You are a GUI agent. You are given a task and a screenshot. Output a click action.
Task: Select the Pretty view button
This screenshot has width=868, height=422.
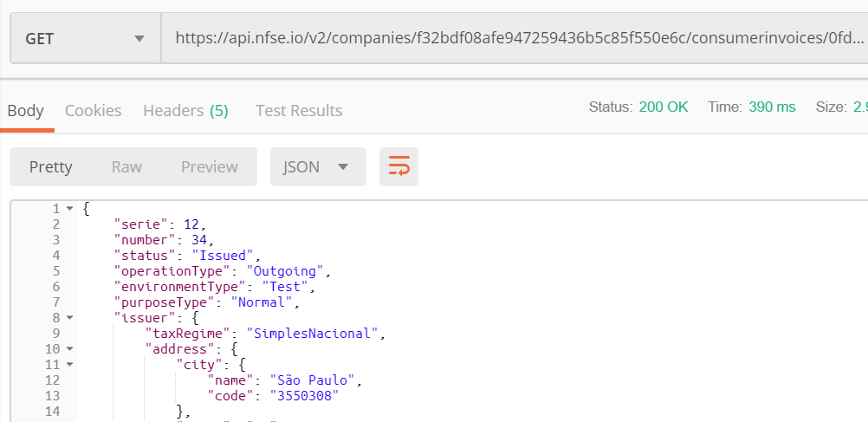tap(51, 167)
